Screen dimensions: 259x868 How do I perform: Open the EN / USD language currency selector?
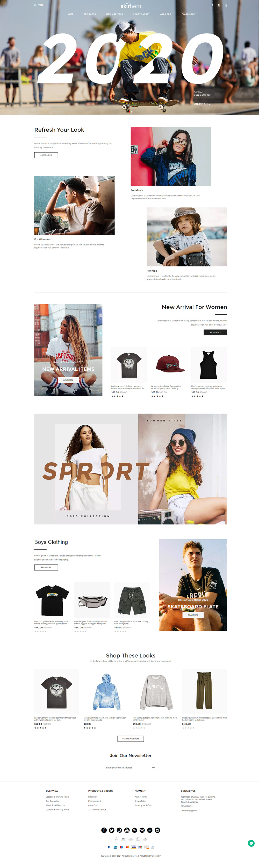tap(39, 5)
